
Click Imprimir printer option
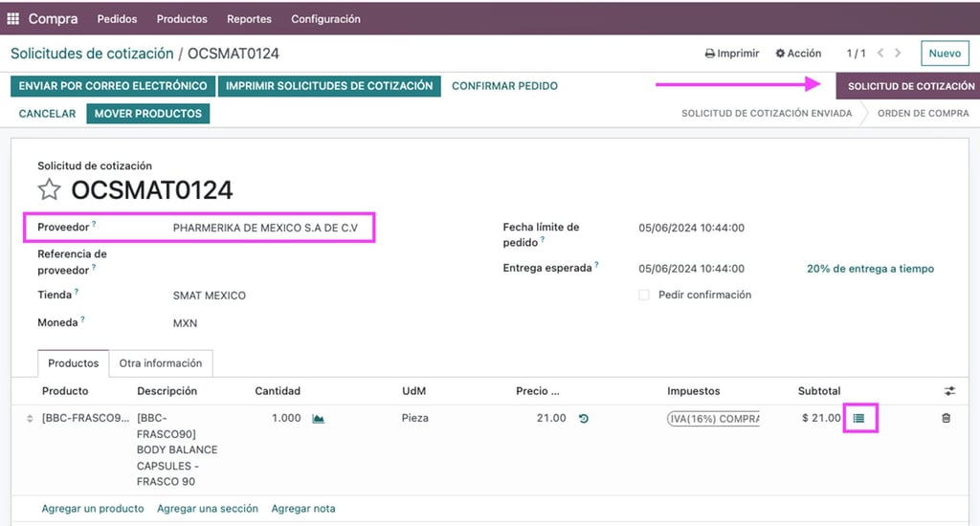732,54
